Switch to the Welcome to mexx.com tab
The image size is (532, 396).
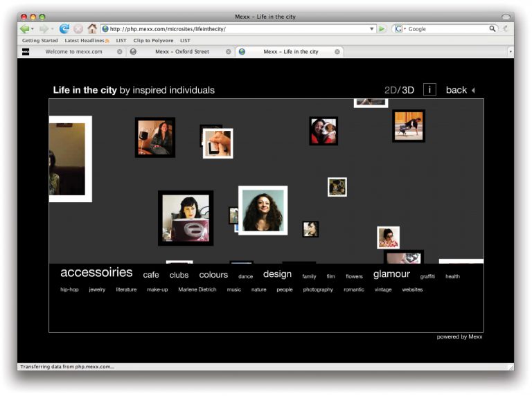coord(73,51)
